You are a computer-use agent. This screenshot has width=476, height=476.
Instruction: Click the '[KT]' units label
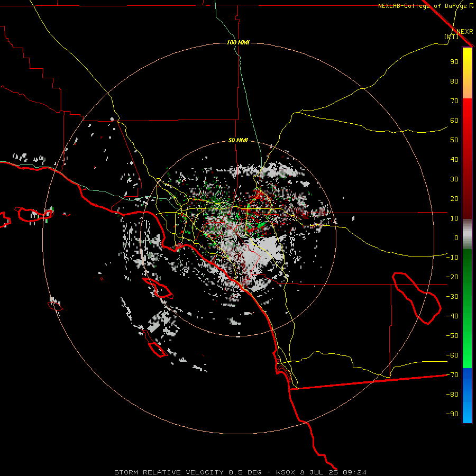[451, 36]
